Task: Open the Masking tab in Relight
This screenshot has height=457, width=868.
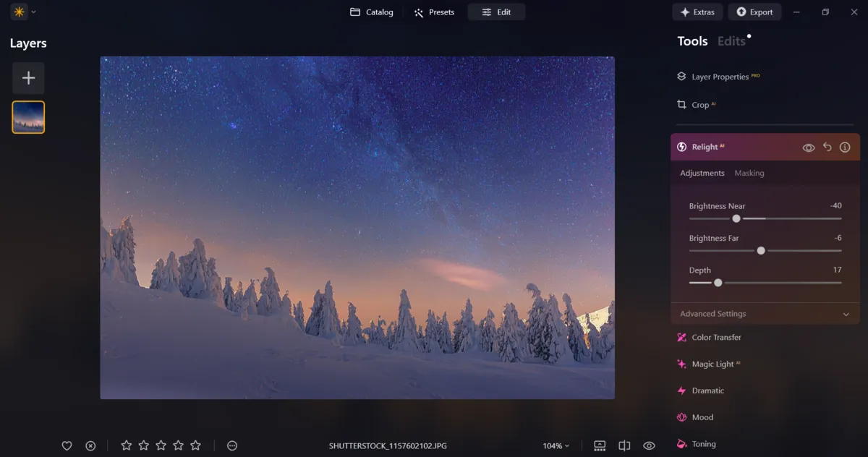Action: [749, 173]
